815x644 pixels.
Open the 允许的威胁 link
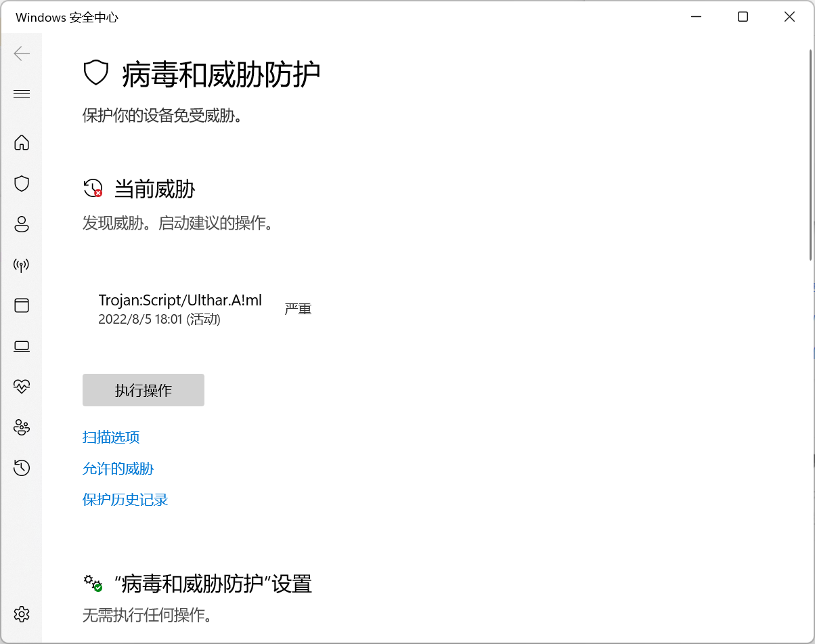coord(118,469)
